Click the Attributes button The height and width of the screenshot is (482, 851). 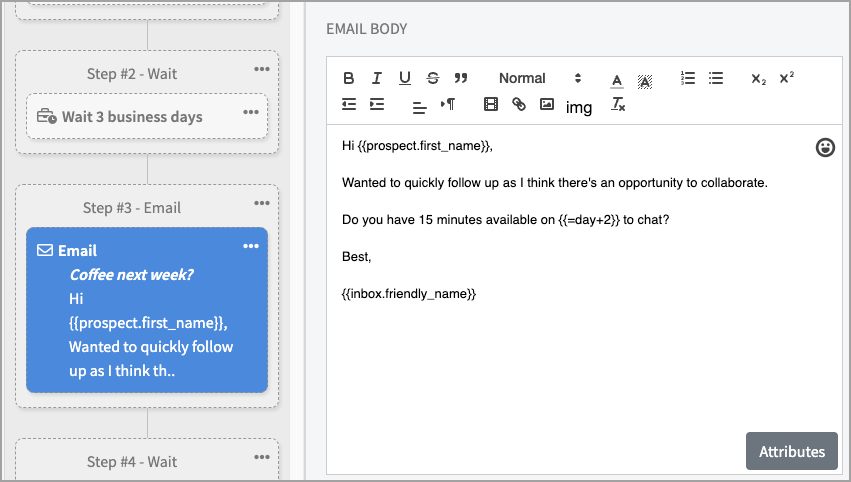791,451
